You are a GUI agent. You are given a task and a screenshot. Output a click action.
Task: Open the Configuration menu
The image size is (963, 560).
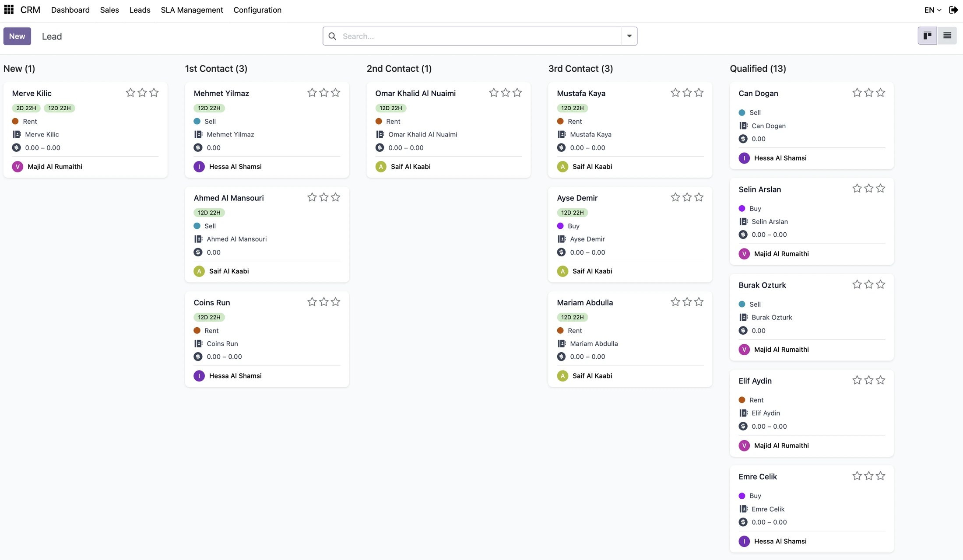pyautogui.click(x=257, y=10)
